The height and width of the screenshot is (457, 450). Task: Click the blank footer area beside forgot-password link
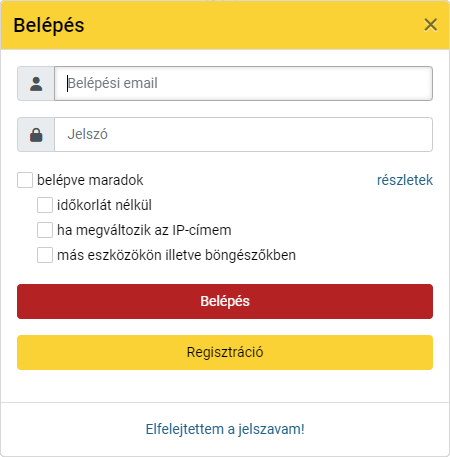[x=377, y=429]
